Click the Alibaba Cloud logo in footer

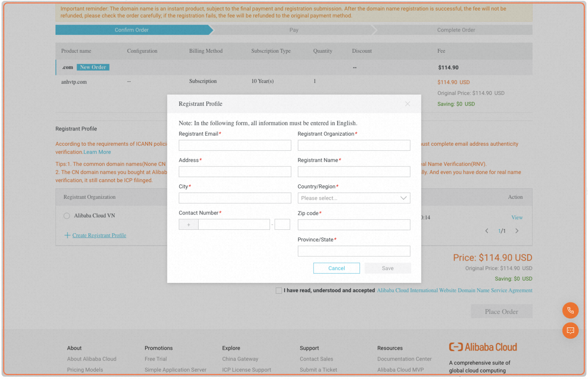click(483, 347)
